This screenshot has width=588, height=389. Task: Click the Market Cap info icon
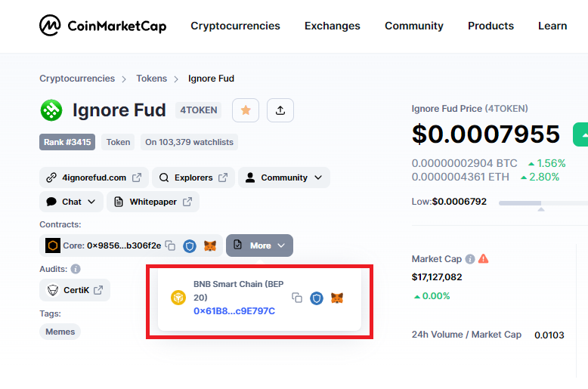coord(470,259)
